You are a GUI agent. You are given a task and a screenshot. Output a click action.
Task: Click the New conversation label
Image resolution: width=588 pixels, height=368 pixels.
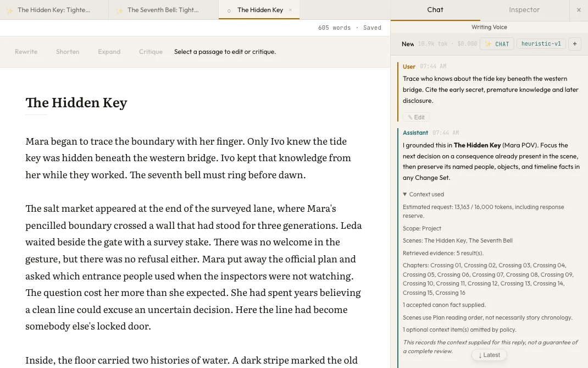(408, 44)
